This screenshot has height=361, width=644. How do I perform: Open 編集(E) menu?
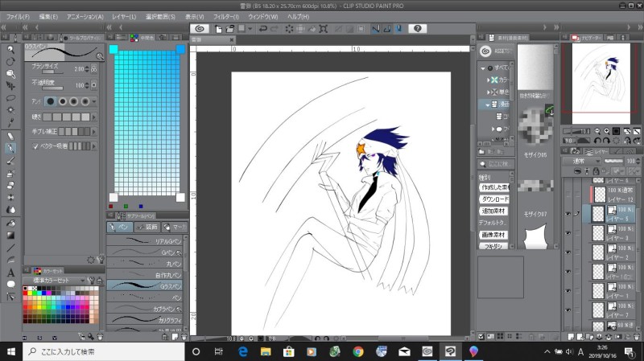[x=48, y=17]
